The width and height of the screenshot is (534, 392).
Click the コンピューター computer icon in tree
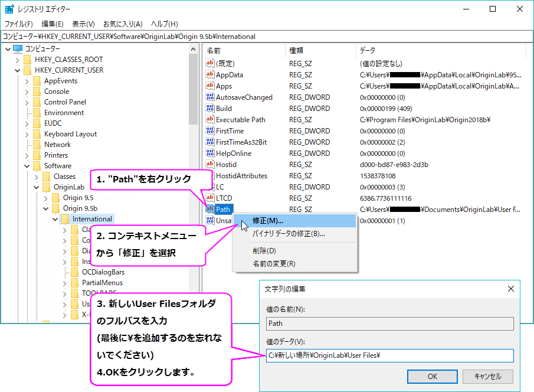18,49
